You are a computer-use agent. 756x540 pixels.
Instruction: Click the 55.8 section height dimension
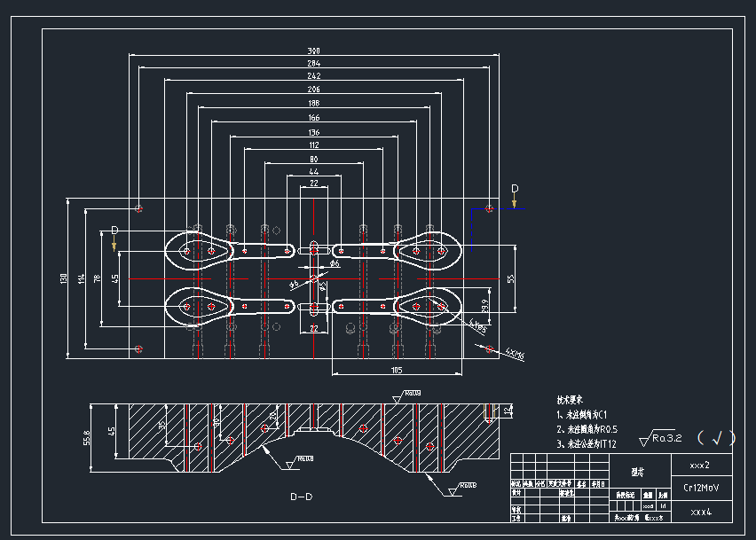coord(86,437)
